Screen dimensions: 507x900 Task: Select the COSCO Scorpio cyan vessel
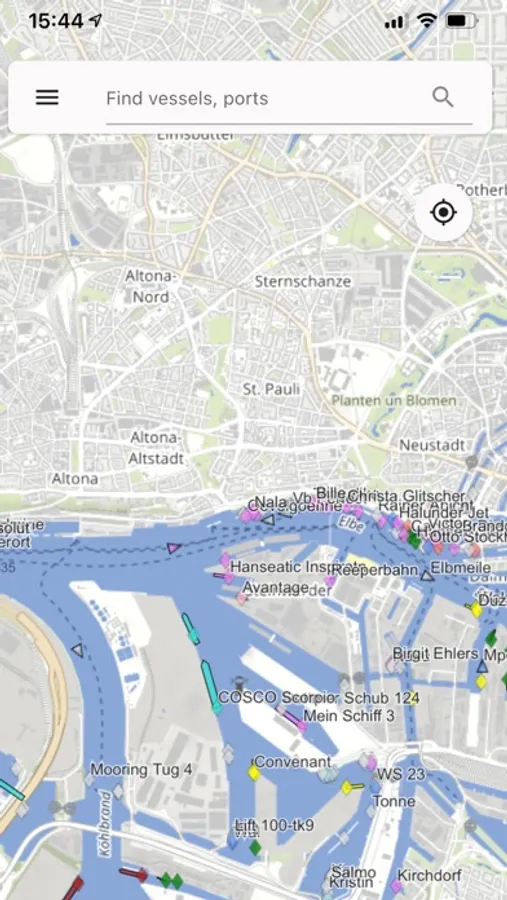coord(211,686)
